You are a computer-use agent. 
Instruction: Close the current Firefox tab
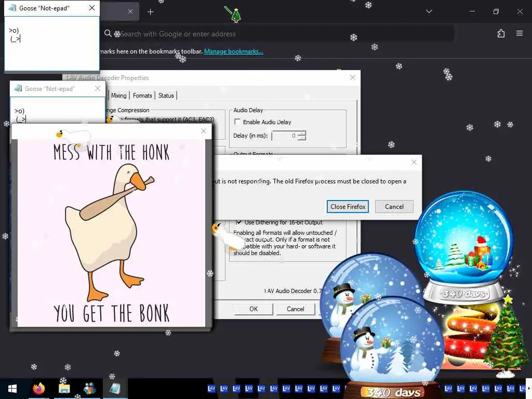[130, 11]
